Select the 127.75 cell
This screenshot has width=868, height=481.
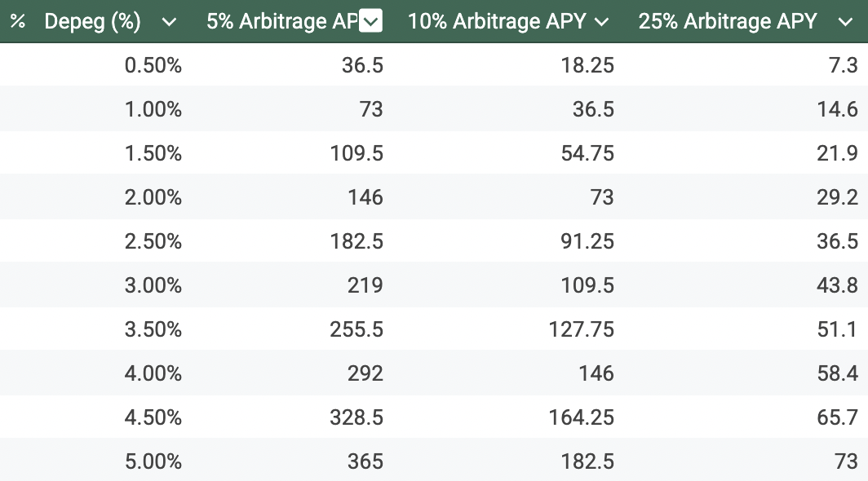(581, 329)
